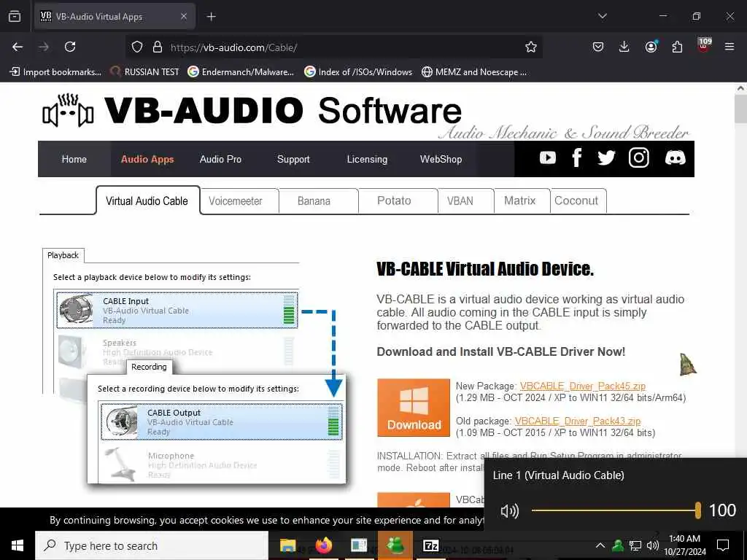Open a new tab with plus button
This screenshot has width=747, height=560.
[211, 17]
